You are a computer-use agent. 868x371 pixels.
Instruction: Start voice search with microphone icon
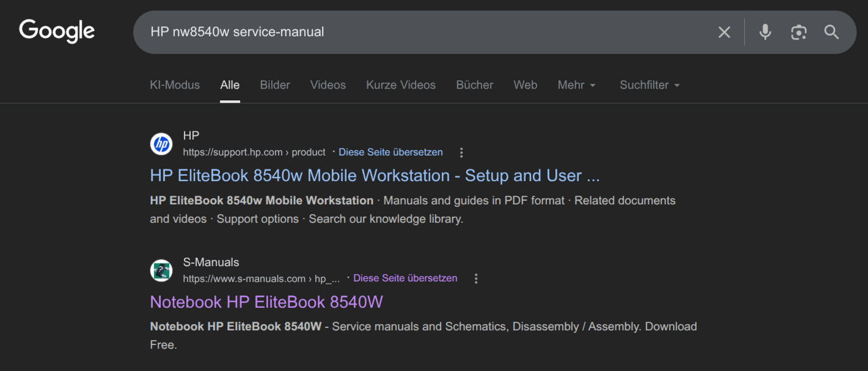tap(765, 32)
